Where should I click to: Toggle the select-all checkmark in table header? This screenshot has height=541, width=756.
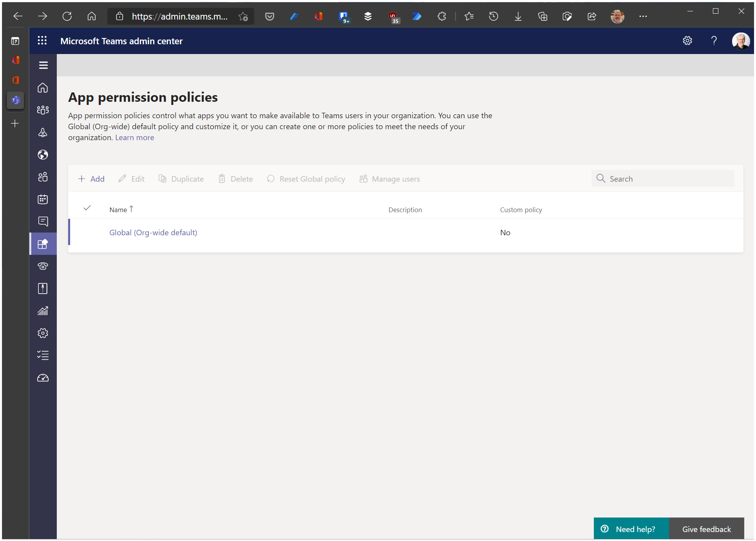click(87, 208)
